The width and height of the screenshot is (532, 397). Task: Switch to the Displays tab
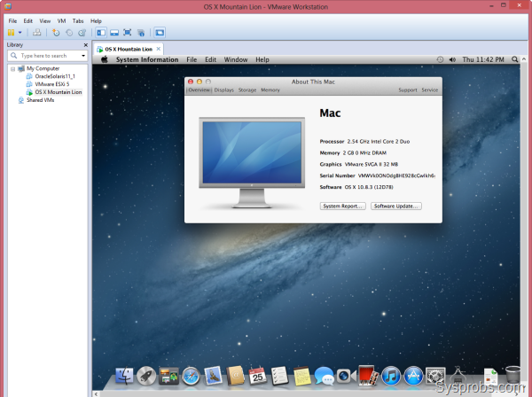224,90
